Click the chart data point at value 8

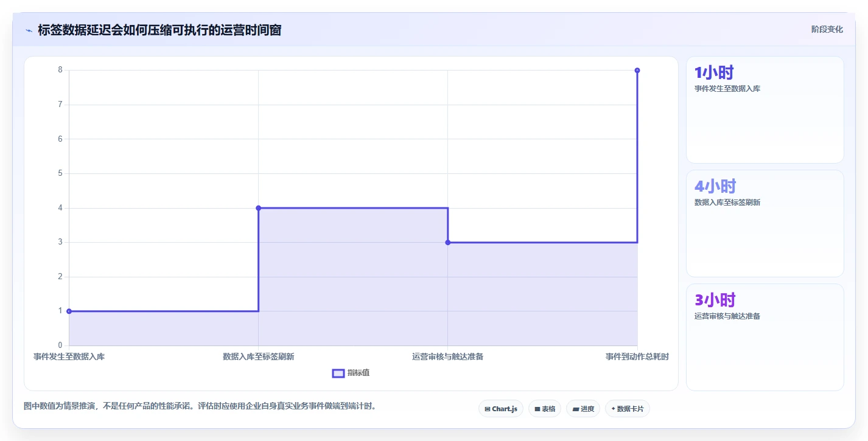637,70
